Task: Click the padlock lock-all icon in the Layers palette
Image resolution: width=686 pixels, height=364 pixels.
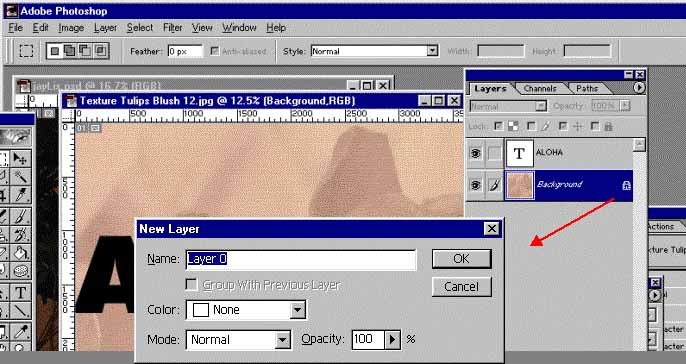Action: point(609,126)
